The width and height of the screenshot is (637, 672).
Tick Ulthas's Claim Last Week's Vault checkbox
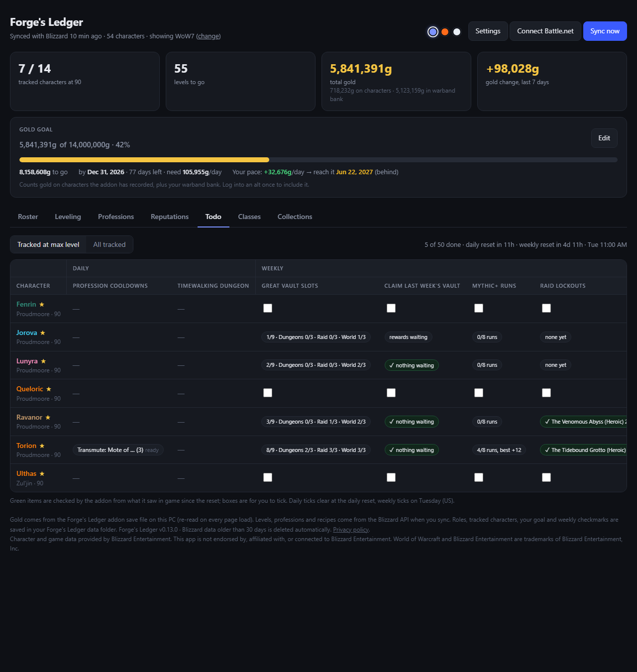pyautogui.click(x=391, y=477)
